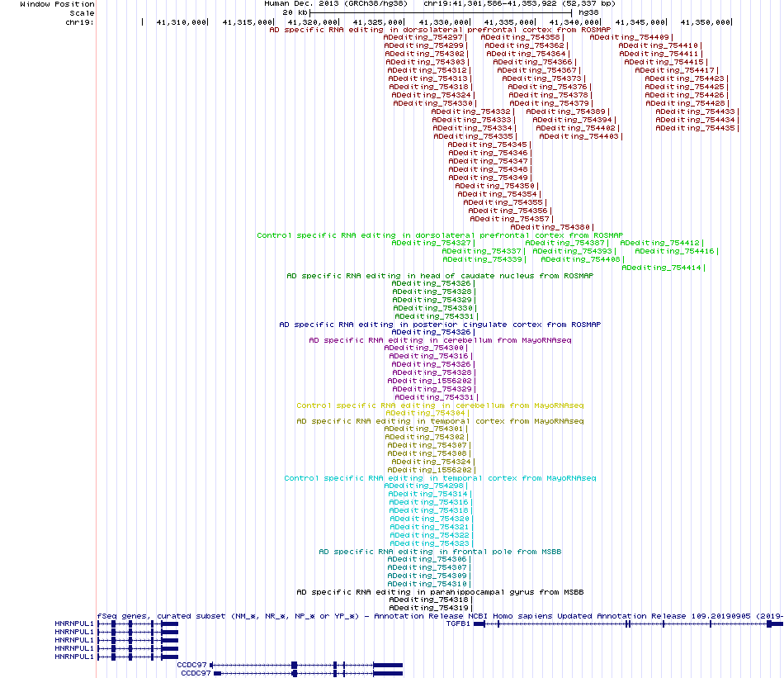Select editing site ADediting_754428
This screenshot has height=678, width=784.
coord(687,103)
